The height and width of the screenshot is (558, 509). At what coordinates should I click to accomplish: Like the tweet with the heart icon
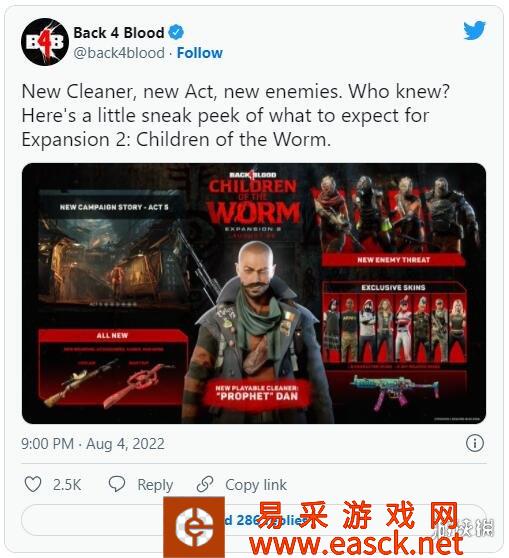(33, 484)
